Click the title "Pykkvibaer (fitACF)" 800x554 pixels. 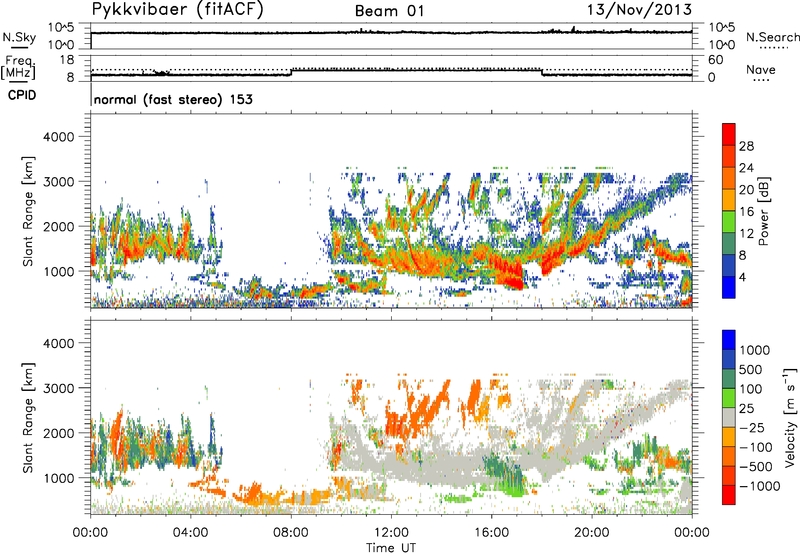pyautogui.click(x=177, y=9)
